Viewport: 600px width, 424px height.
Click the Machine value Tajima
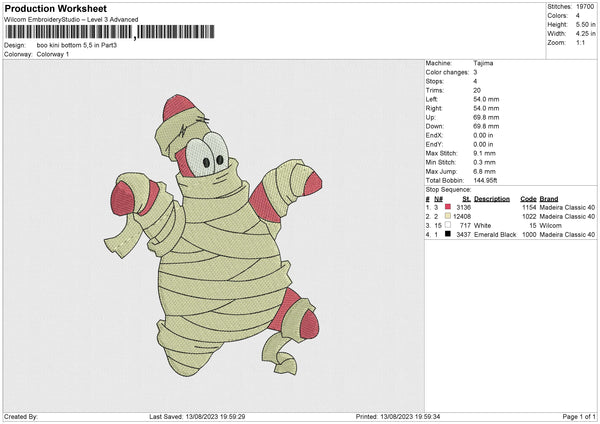(x=484, y=62)
